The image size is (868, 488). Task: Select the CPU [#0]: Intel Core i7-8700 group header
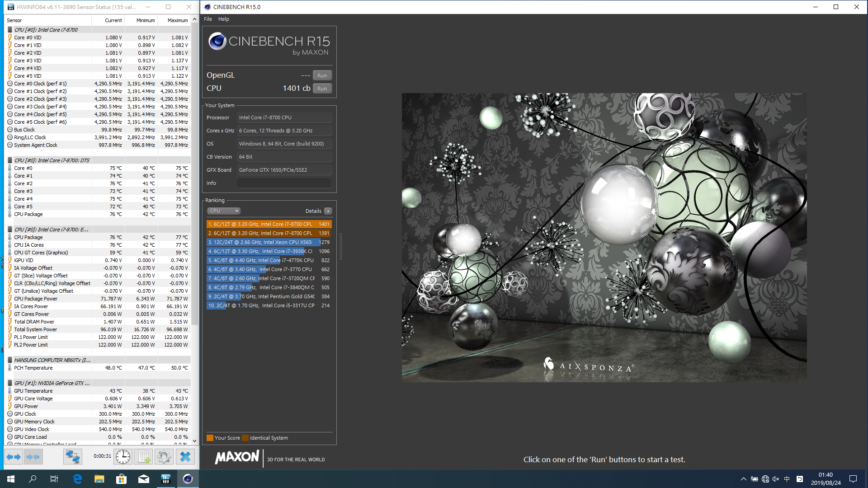(98, 30)
